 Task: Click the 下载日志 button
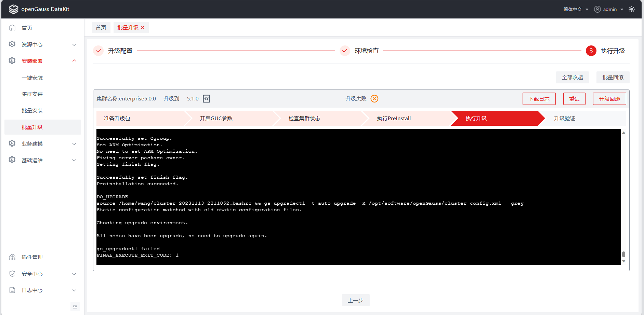(539, 99)
